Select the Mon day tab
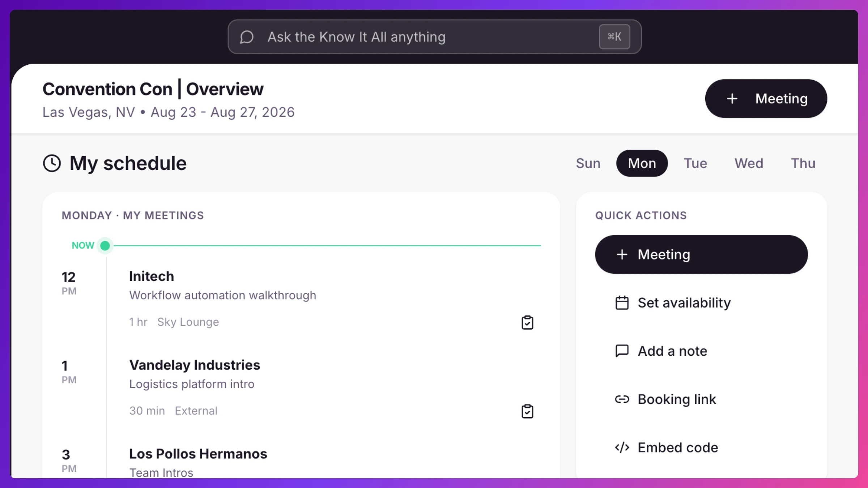 click(642, 163)
